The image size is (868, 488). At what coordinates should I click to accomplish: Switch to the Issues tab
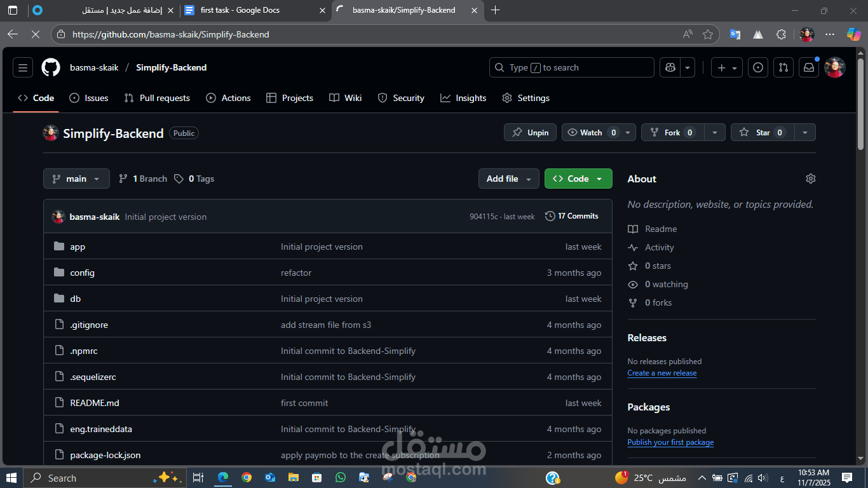point(88,98)
